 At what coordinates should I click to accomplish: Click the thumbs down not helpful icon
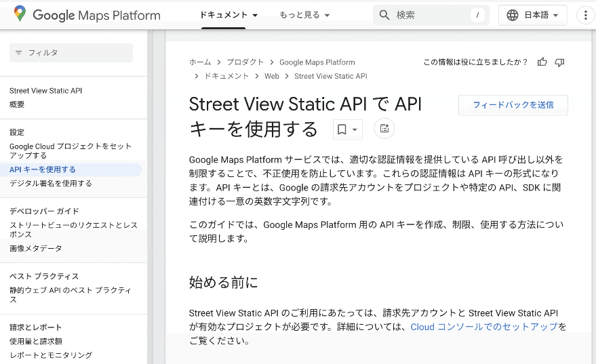pyautogui.click(x=559, y=62)
